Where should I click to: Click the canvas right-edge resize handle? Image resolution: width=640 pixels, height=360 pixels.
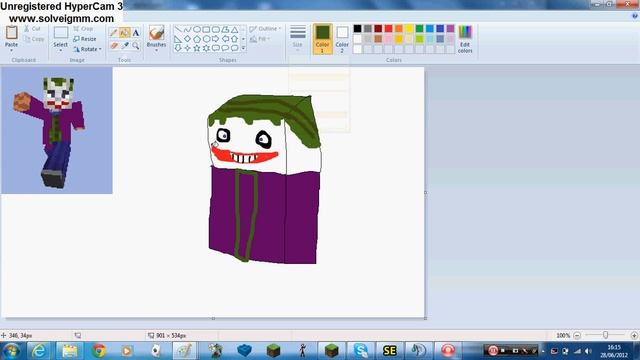coord(425,192)
